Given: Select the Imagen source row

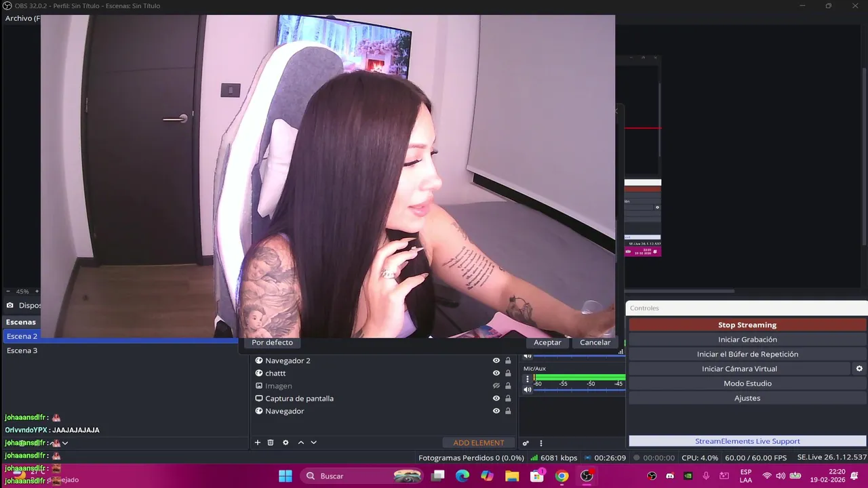Looking at the screenshot, I should point(383,386).
